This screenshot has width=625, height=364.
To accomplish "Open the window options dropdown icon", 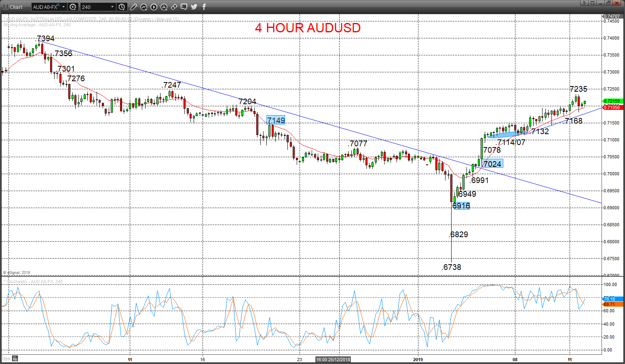I will pos(592,3).
